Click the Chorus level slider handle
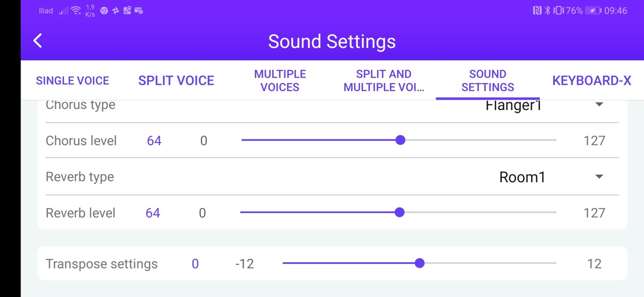The height and width of the screenshot is (297, 644). (x=400, y=140)
